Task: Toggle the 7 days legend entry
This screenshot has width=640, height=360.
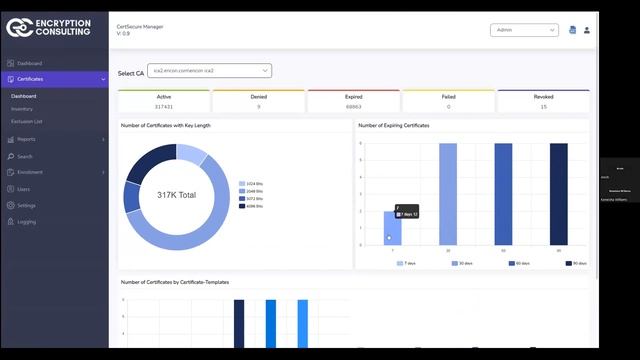Action: [406, 263]
